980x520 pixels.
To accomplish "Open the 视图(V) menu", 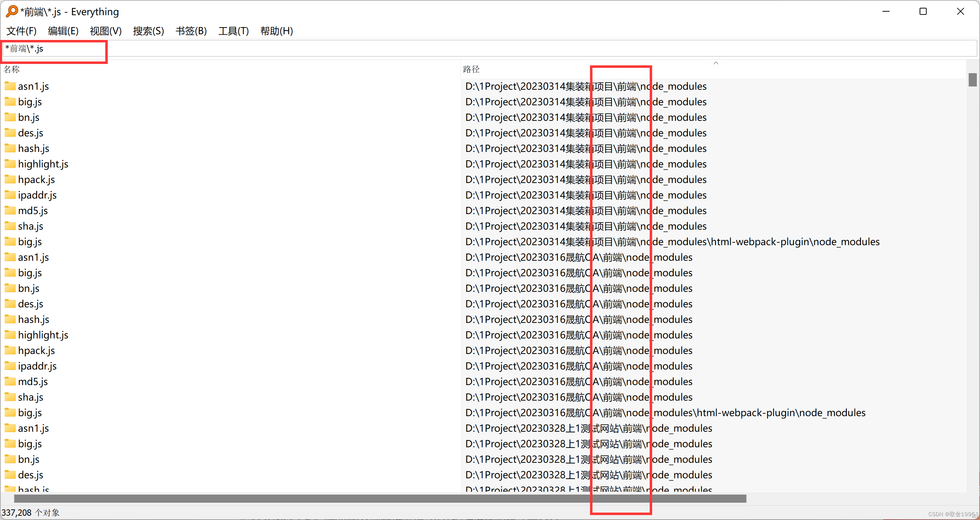I will pyautogui.click(x=106, y=31).
